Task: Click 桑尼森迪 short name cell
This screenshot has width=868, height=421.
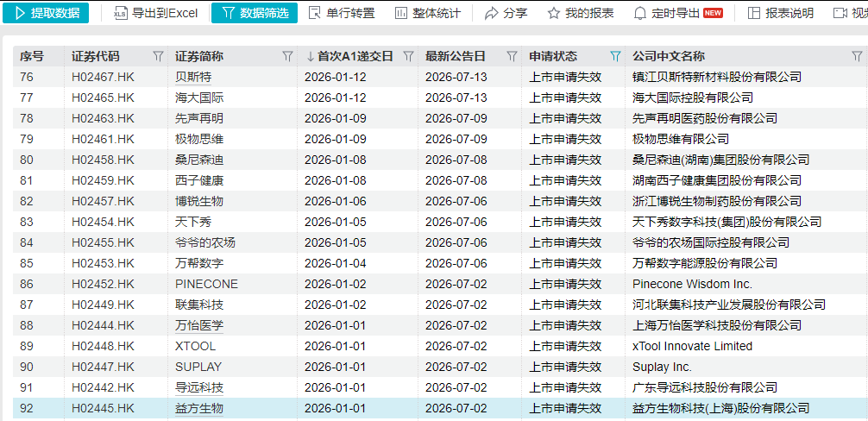Action: pos(199,160)
